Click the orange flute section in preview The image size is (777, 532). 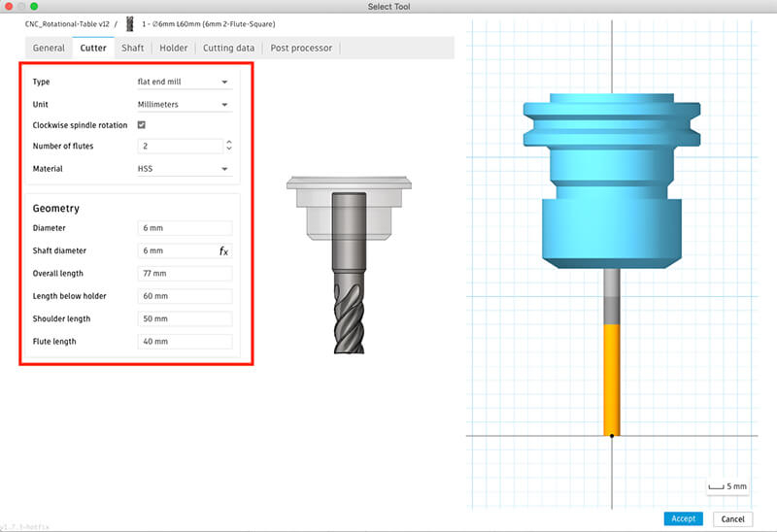[612, 379]
